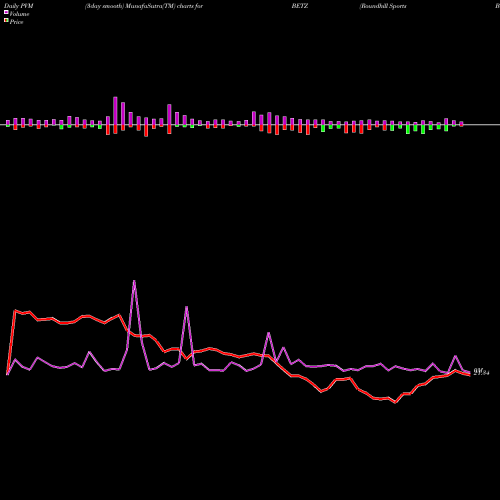Screen dimensions: 500x500
Task: Click the tallest magenta volume bar
Action: pos(115,111)
